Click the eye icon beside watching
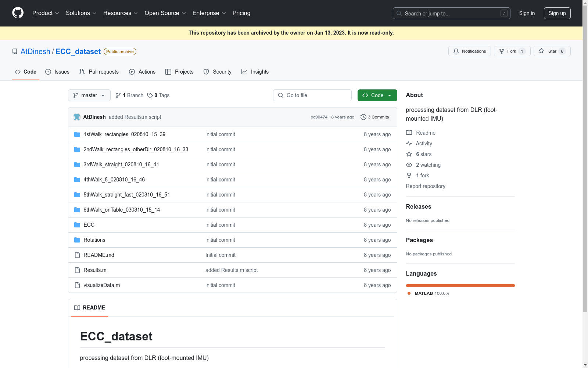This screenshot has width=588, height=368. click(x=409, y=165)
